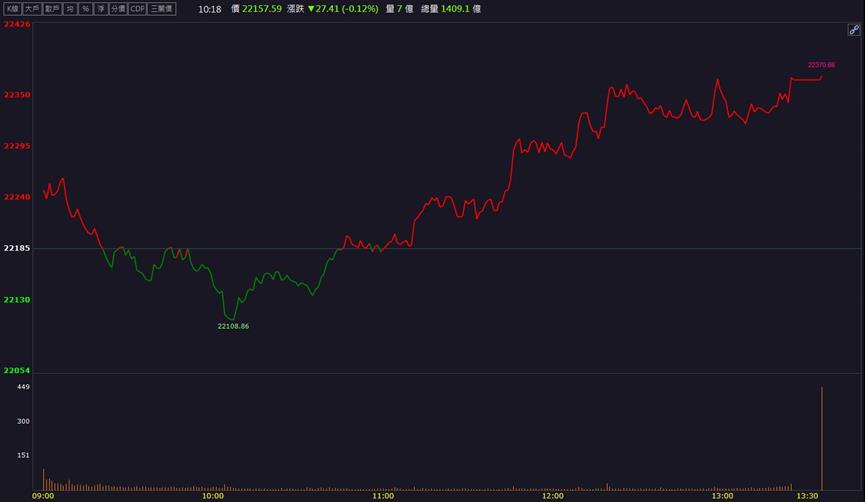
Task: Click the link icon at chart corner
Action: click(x=853, y=30)
